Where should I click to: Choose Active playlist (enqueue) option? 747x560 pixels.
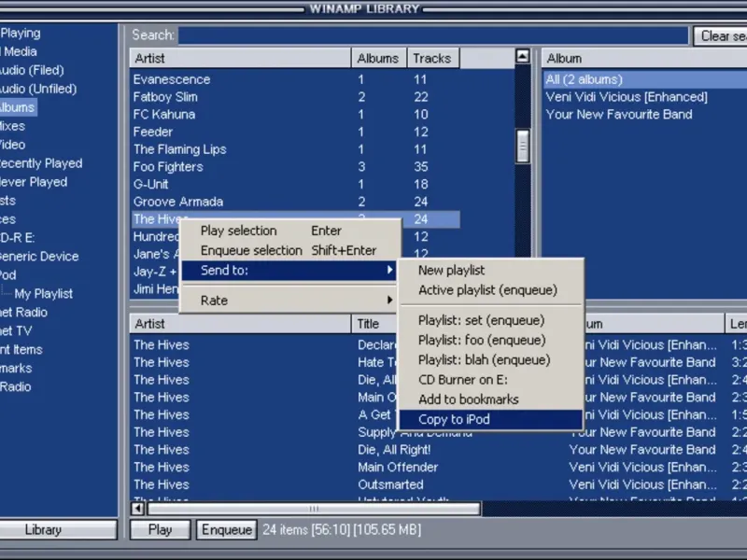pos(491,290)
